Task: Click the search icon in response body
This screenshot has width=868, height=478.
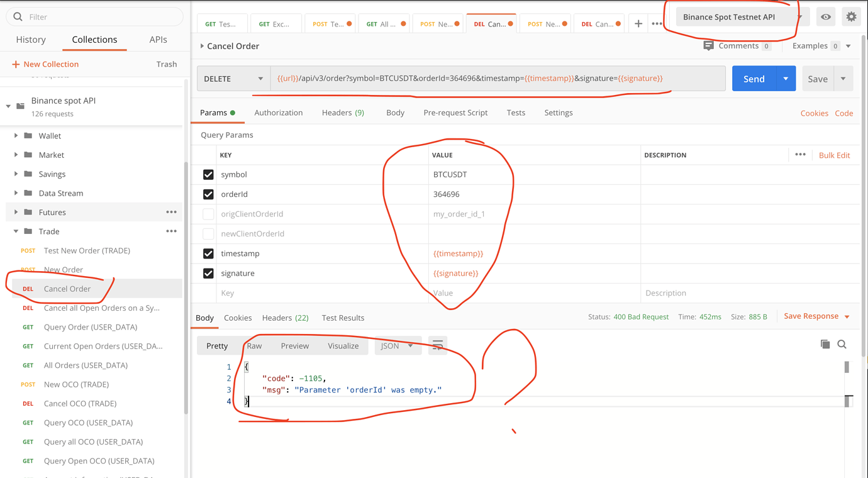Action: tap(842, 344)
